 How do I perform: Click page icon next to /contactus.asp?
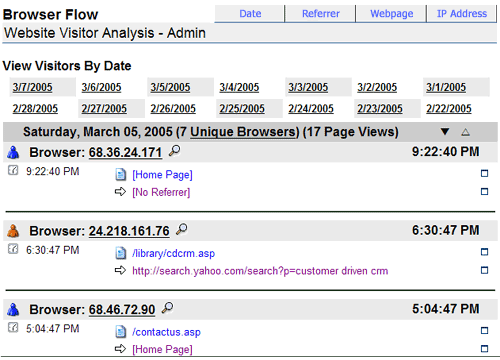[121, 332]
